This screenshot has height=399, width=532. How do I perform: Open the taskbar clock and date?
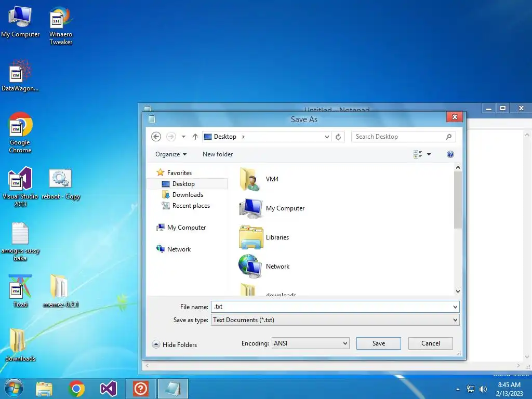point(509,389)
